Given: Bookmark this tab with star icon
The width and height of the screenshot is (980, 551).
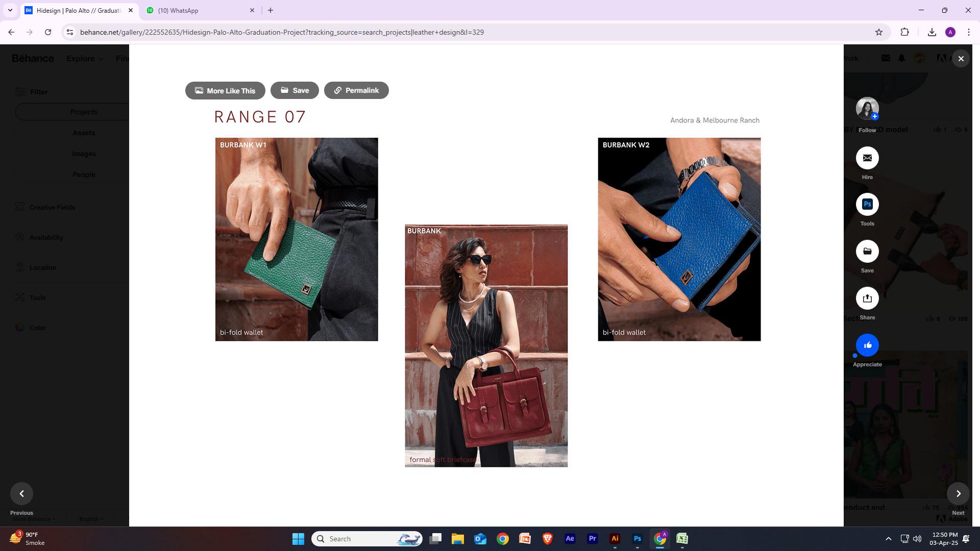Looking at the screenshot, I should (x=879, y=32).
